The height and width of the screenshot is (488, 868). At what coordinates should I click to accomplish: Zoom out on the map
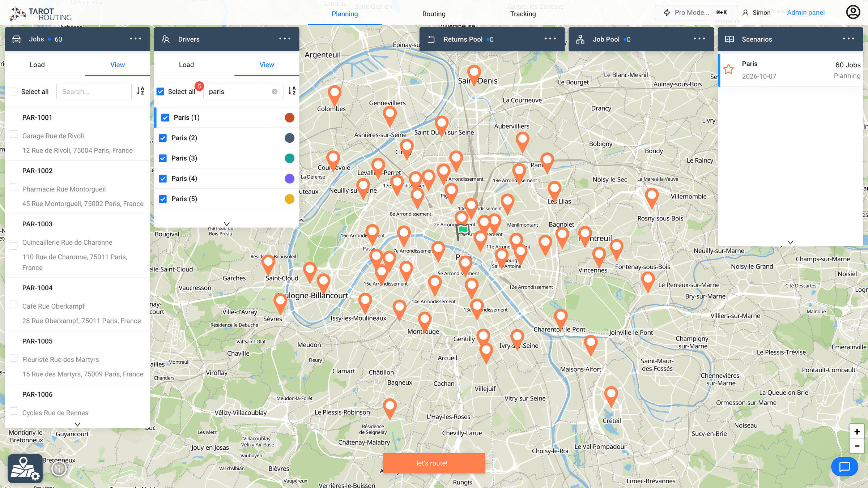[857, 446]
